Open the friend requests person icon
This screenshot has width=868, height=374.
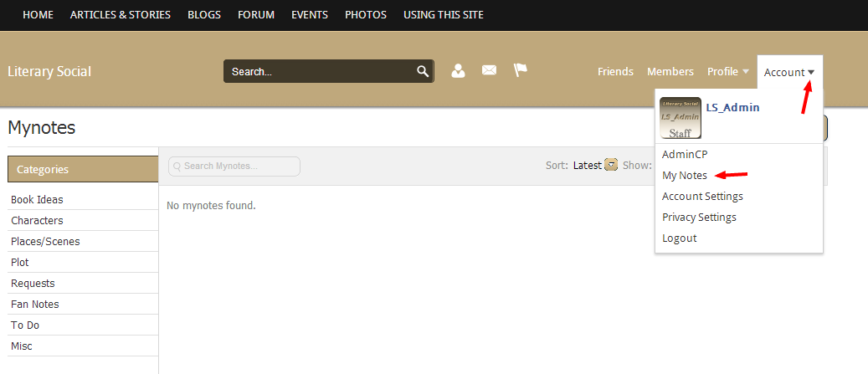[x=458, y=71]
